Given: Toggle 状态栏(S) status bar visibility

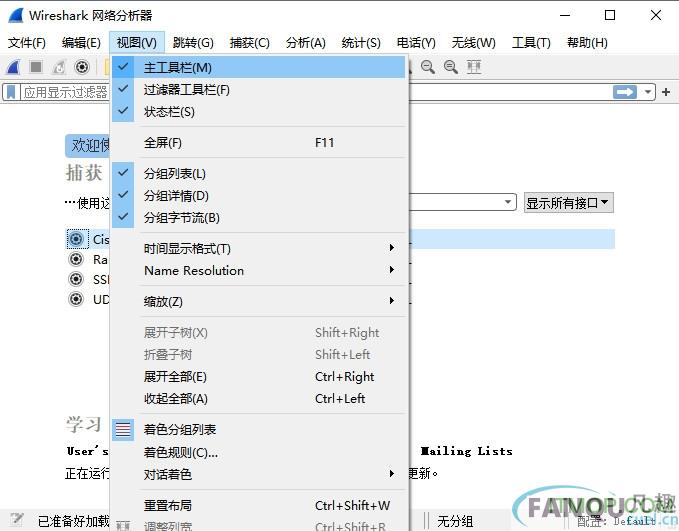Looking at the screenshot, I should (x=259, y=111).
